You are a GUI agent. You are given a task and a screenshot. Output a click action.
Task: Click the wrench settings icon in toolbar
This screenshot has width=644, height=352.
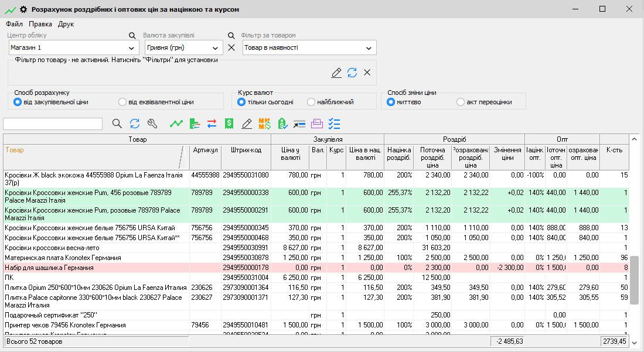tap(153, 124)
